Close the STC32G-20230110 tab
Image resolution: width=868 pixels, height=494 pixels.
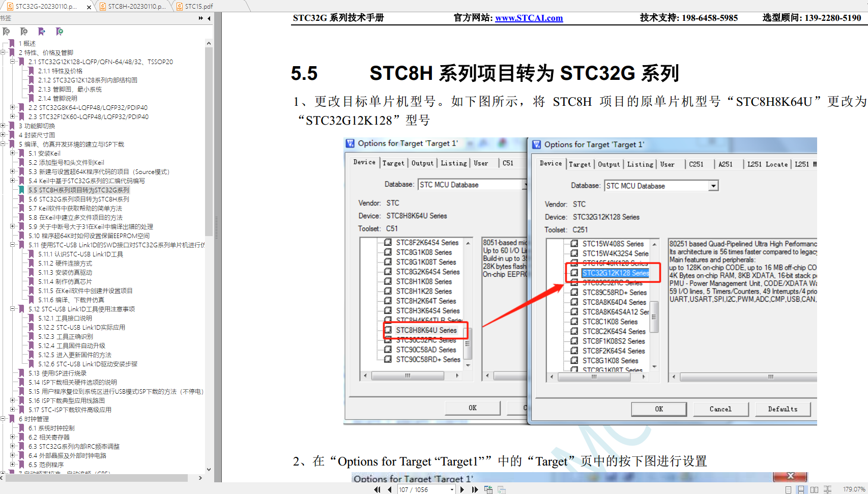coord(89,7)
